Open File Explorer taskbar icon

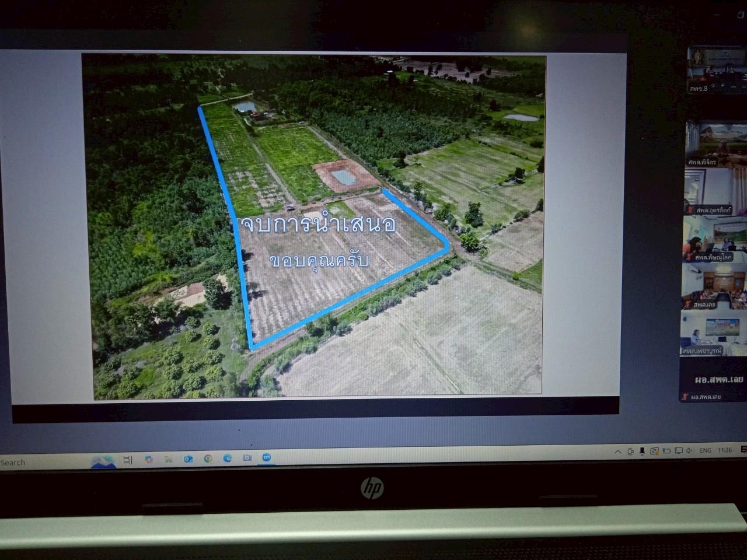pos(168,460)
